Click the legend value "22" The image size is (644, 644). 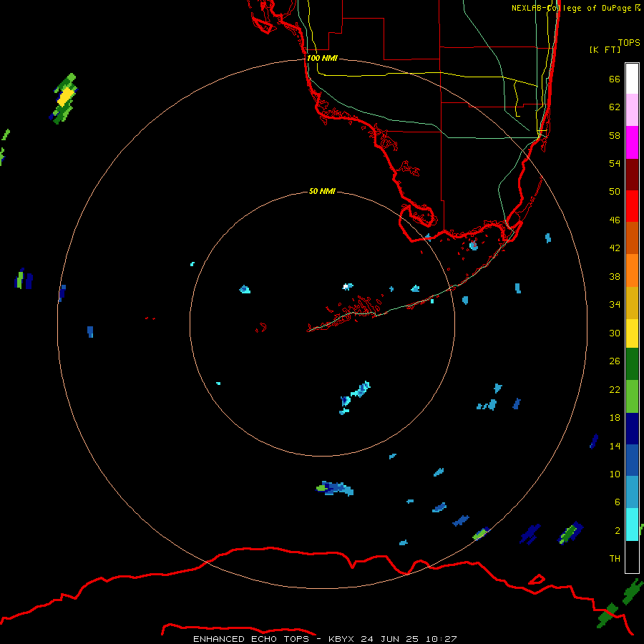[x=615, y=389]
